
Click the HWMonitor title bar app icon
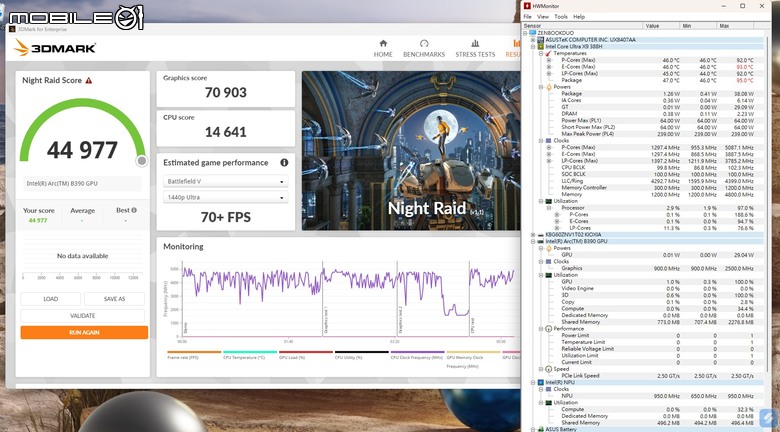coord(527,6)
